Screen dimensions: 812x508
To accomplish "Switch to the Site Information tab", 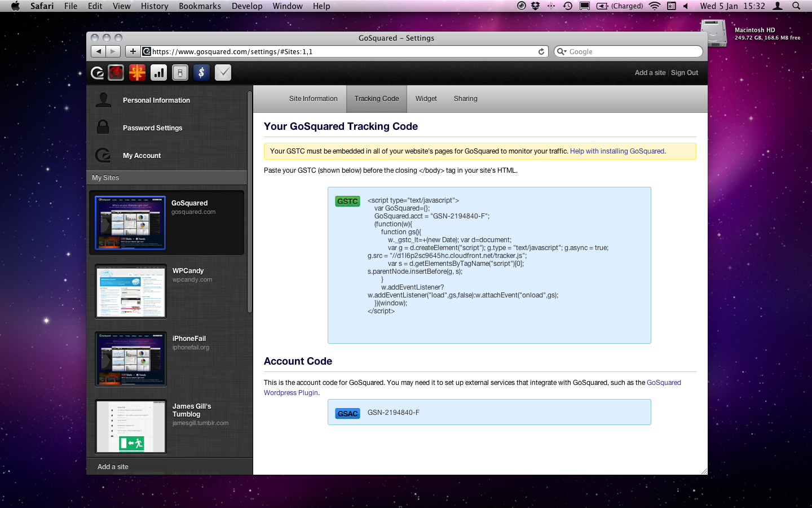I will (x=313, y=99).
